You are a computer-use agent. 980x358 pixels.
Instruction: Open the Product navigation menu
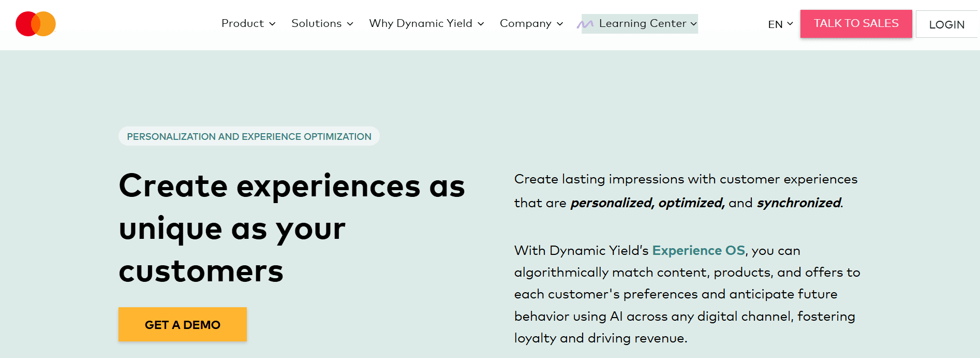pos(243,23)
